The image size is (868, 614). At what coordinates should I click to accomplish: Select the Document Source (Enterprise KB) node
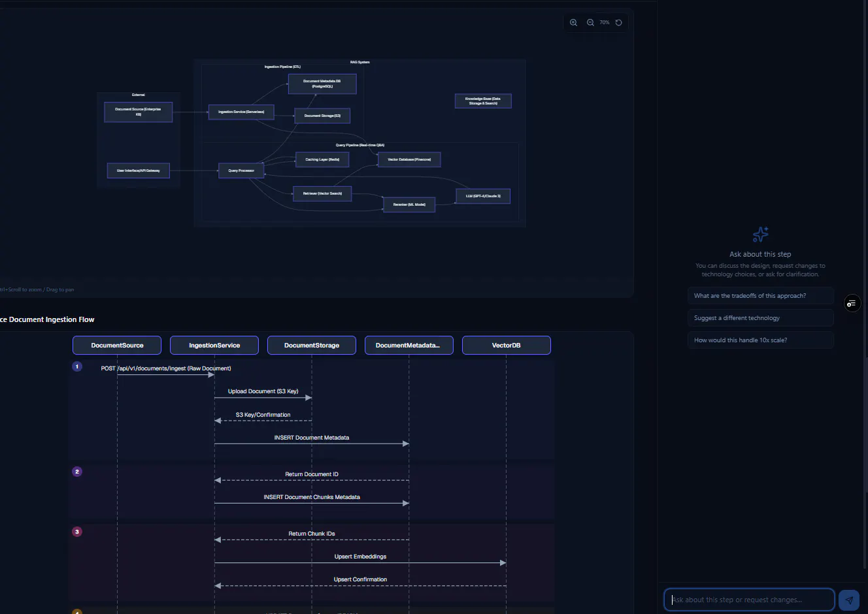point(139,112)
